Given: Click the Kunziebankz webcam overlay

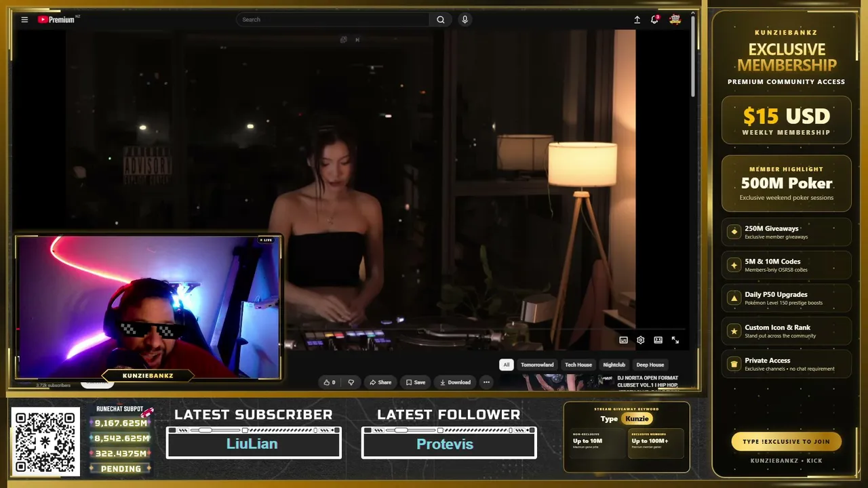Looking at the screenshot, I should pyautogui.click(x=148, y=307).
